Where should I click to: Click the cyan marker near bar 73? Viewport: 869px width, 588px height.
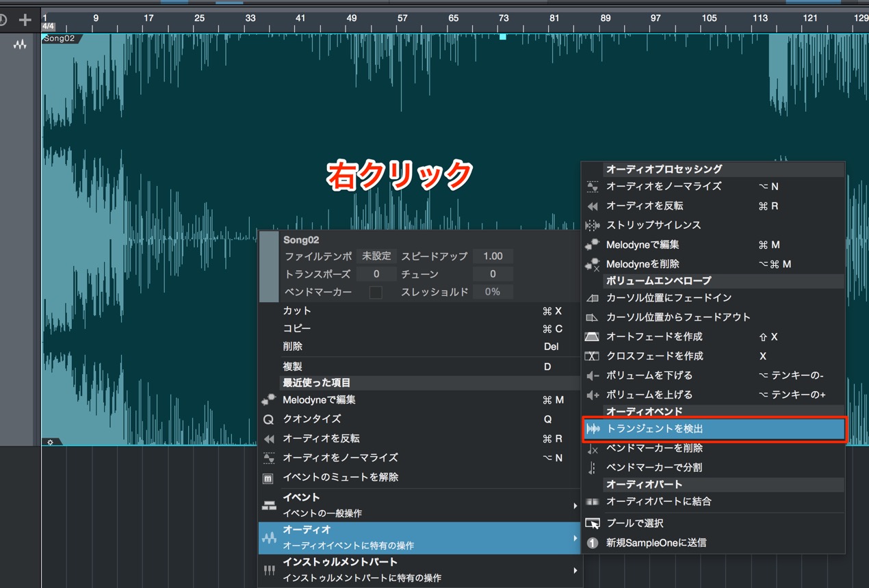pyautogui.click(x=503, y=37)
